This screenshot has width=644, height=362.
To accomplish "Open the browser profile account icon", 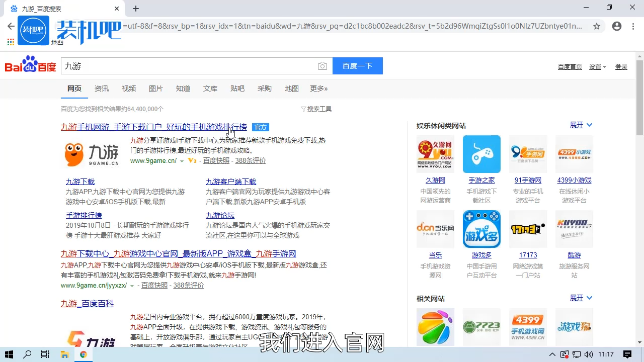I will [617, 26].
